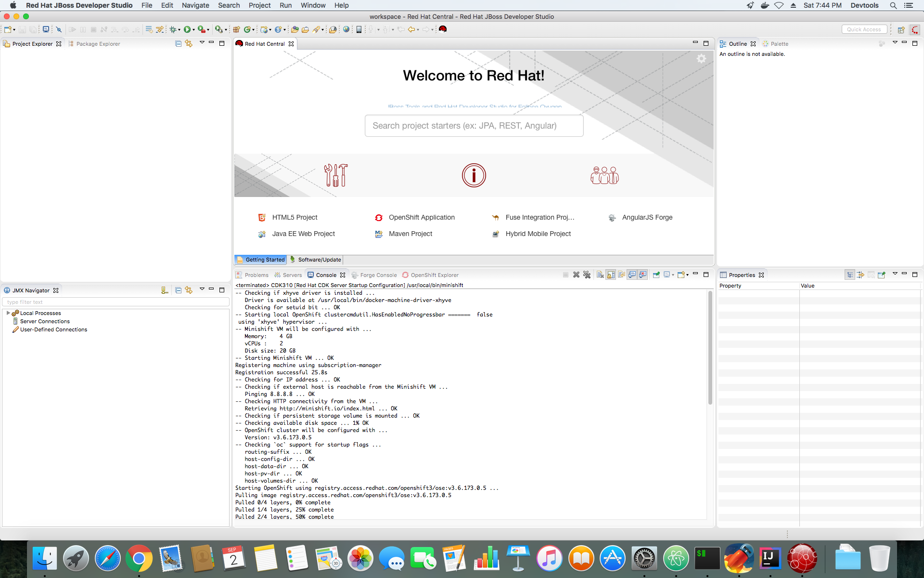Click the project starters search field
The width and height of the screenshot is (924, 578).
pyautogui.click(x=474, y=126)
